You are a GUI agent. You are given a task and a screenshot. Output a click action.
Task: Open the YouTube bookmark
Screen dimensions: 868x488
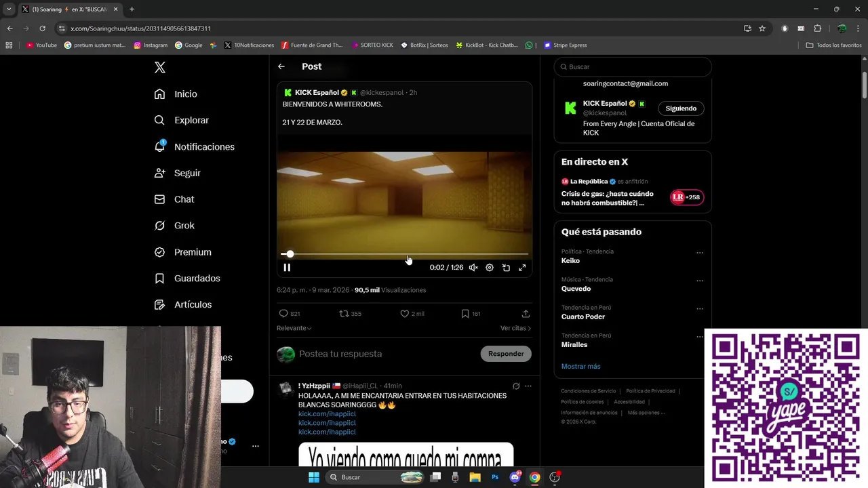41,45
